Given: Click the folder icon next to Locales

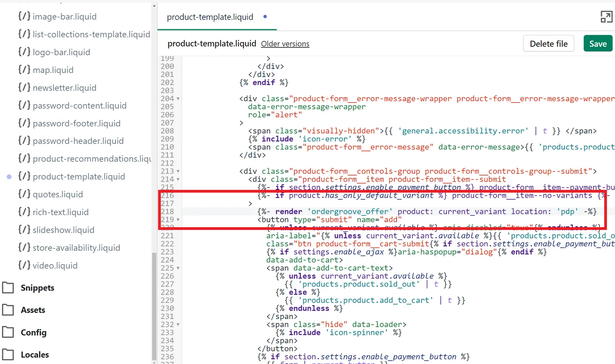Looking at the screenshot, I should [8, 354].
